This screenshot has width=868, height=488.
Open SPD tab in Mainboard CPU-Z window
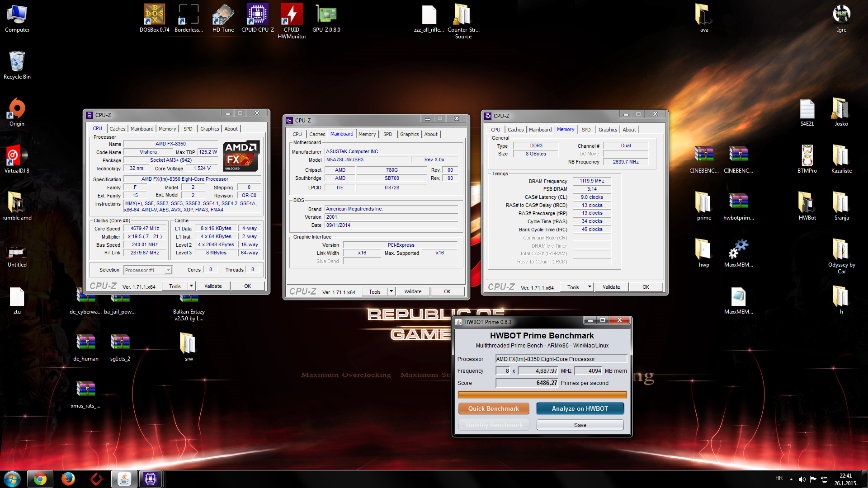(387, 134)
